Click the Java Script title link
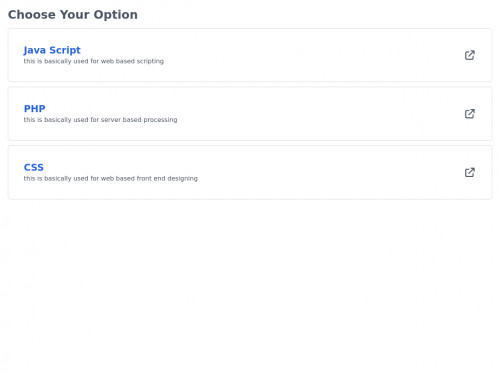Screen dimensions: 500x374 (x=52, y=50)
